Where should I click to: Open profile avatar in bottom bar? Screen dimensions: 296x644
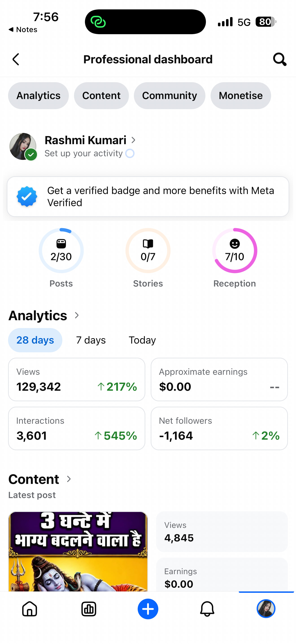click(266, 609)
